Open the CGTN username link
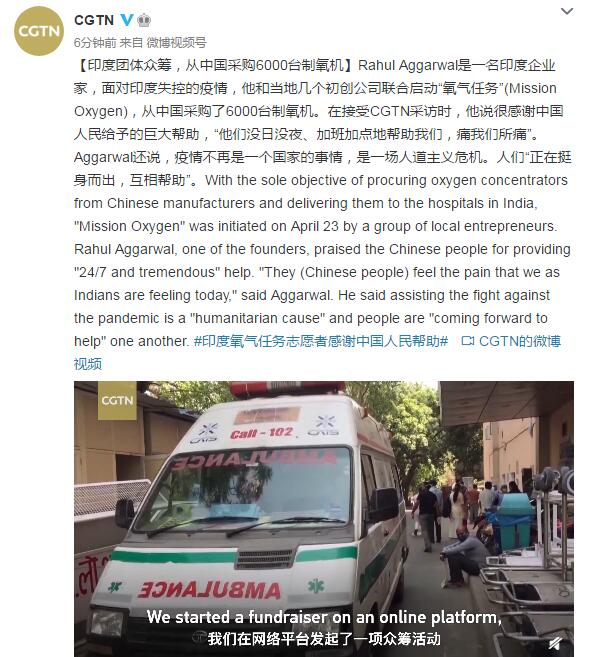The image size is (593, 657). click(94, 20)
